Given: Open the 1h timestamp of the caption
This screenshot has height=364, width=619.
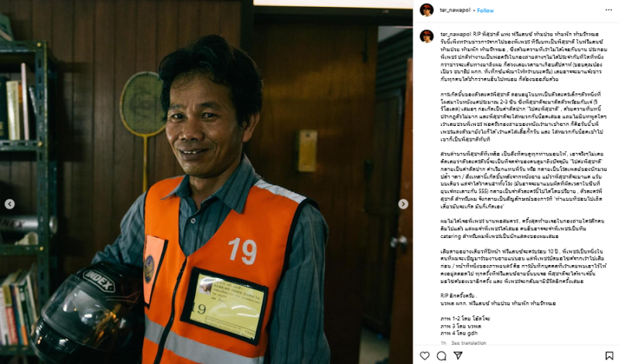Looking at the screenshot, I should point(443,342).
